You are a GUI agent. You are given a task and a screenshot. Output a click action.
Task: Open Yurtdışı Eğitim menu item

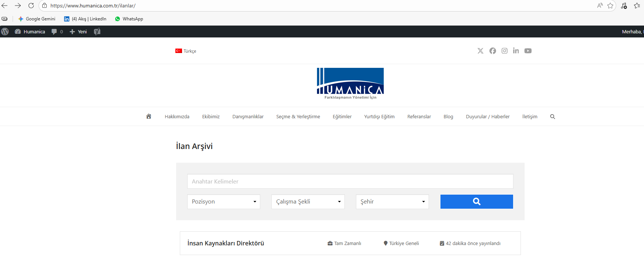[x=379, y=117]
